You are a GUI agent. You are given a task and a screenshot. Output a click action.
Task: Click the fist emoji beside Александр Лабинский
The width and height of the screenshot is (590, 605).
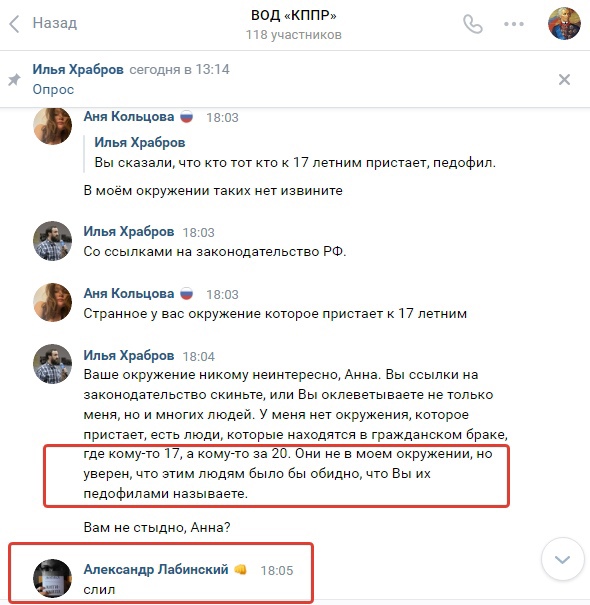pos(240,570)
